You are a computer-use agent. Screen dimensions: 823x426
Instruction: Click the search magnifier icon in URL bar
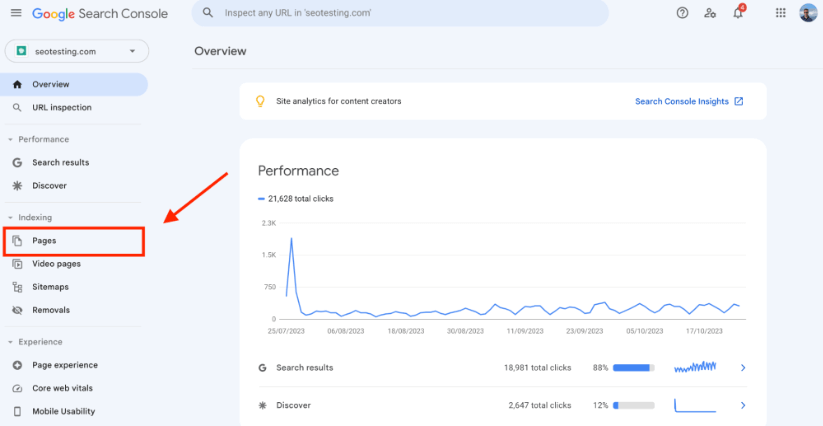(x=208, y=13)
